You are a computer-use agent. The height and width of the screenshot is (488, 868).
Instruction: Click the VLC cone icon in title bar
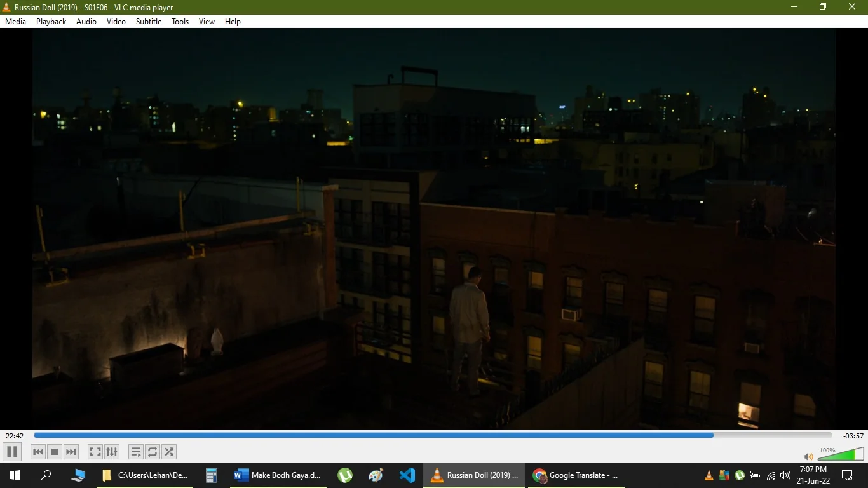click(x=6, y=7)
